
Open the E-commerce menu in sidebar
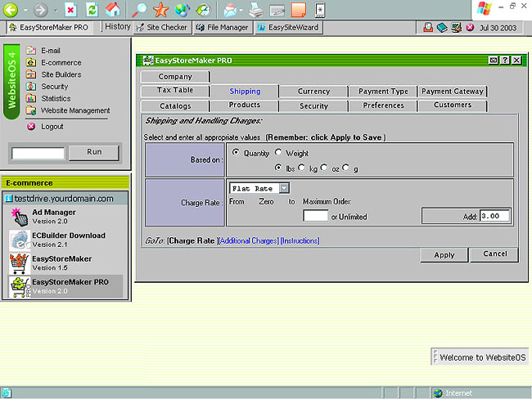point(61,62)
